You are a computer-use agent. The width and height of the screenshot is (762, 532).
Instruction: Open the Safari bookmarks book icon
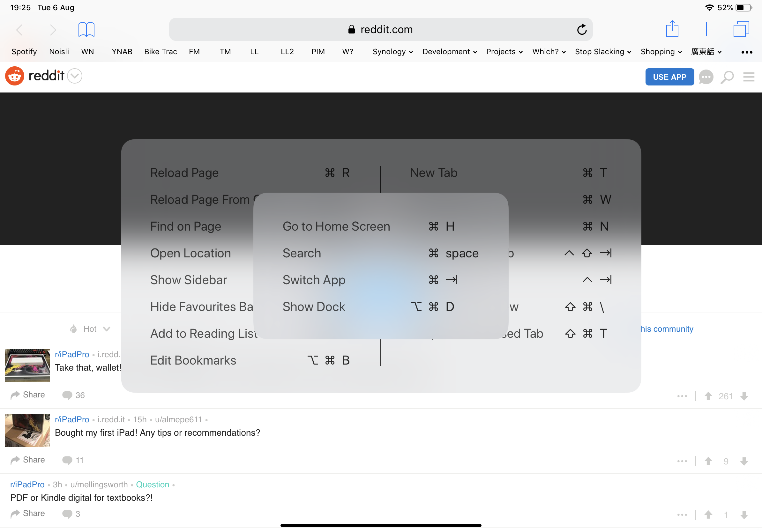pos(86,30)
